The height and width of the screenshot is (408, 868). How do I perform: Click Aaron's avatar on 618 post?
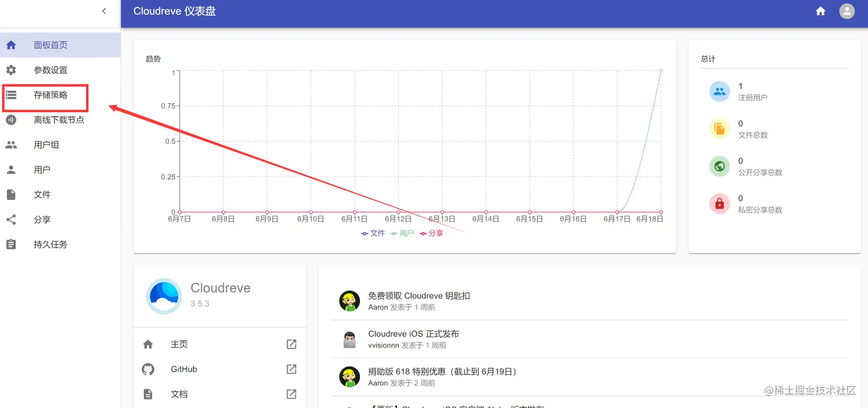click(350, 377)
